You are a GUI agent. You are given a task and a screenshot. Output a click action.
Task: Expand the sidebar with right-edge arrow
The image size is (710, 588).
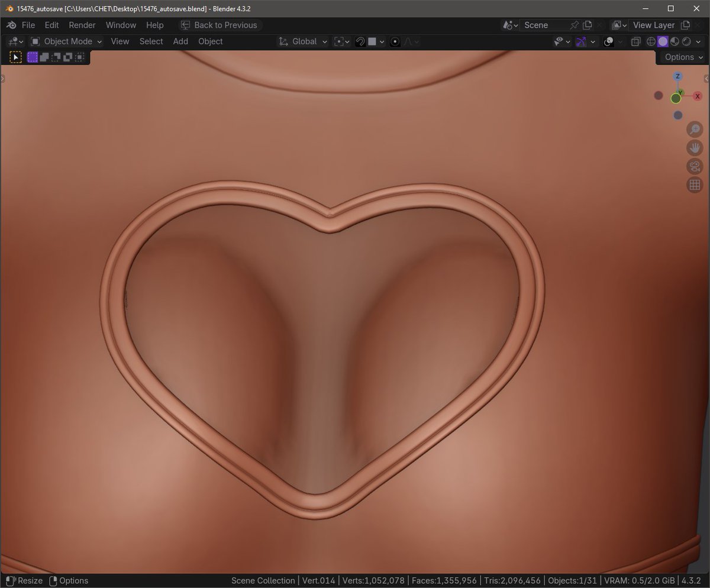coord(706,79)
